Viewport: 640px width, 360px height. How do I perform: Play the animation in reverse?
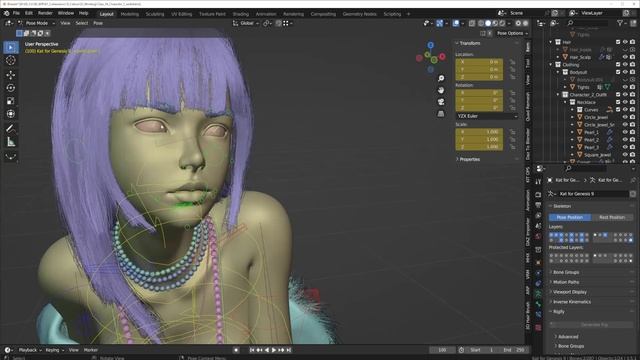click(x=267, y=350)
